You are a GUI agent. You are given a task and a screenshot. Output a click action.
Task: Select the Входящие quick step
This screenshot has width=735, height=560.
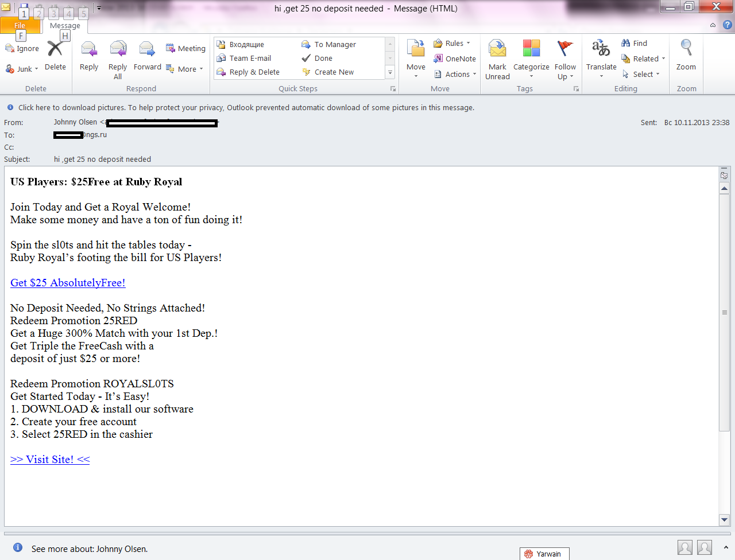coord(240,44)
